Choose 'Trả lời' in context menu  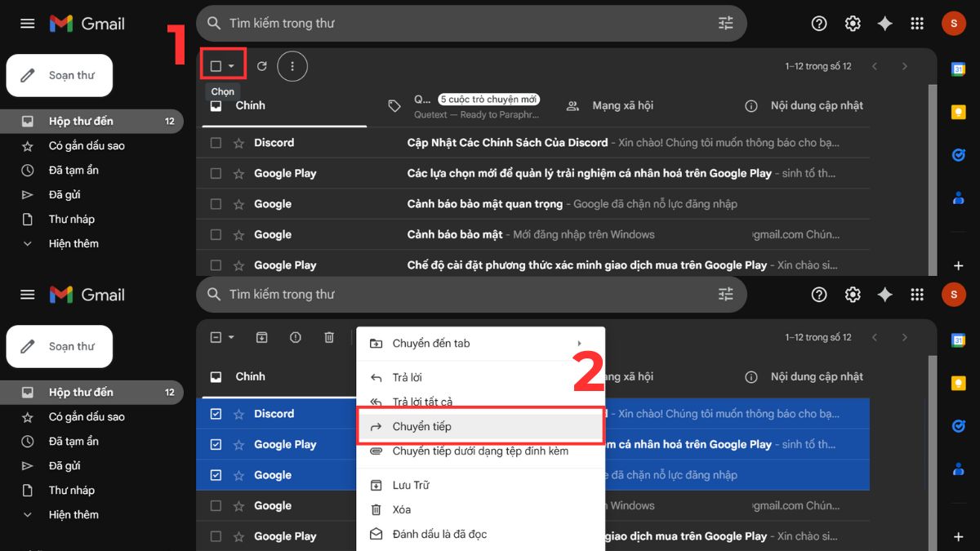click(x=480, y=378)
